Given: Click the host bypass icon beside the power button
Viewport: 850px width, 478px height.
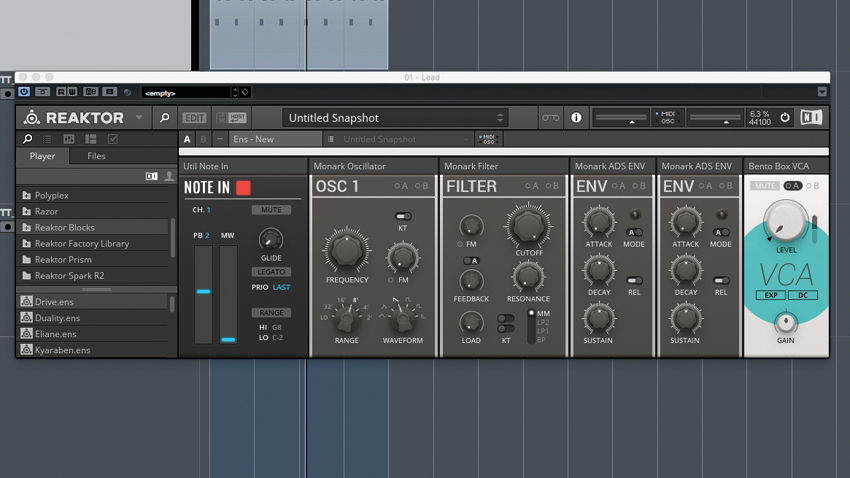Looking at the screenshot, I should [x=42, y=92].
